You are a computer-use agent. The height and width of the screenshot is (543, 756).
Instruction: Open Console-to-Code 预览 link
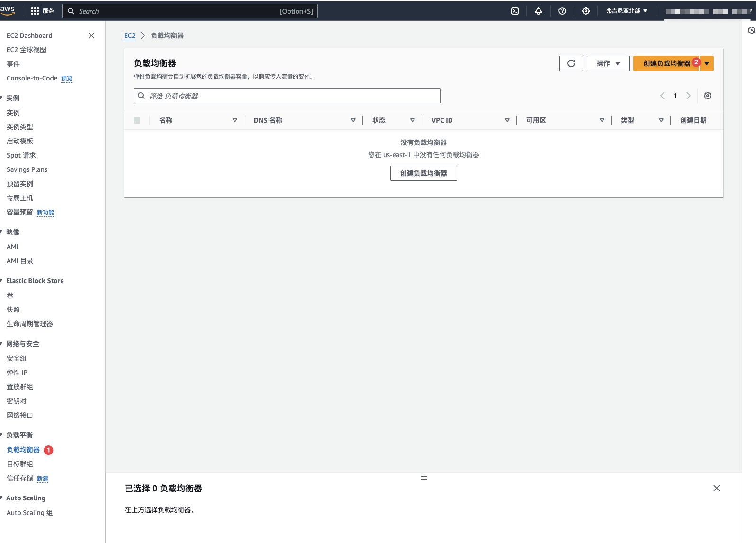click(67, 79)
